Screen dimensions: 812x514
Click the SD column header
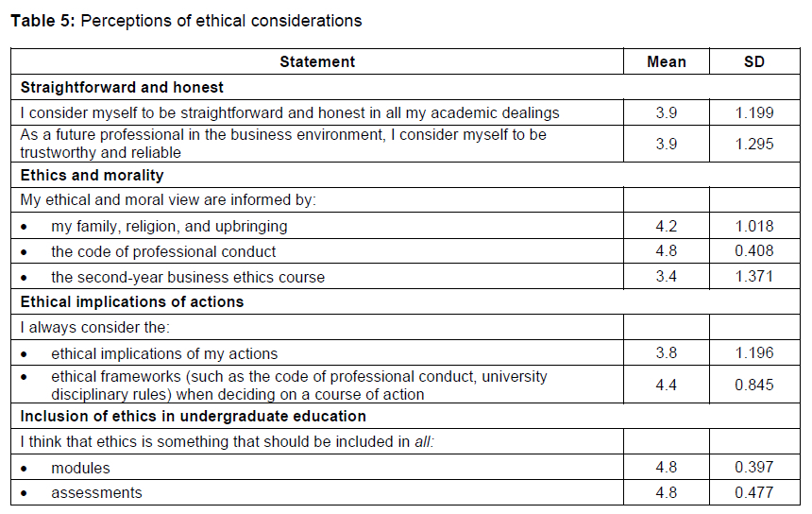(754, 62)
